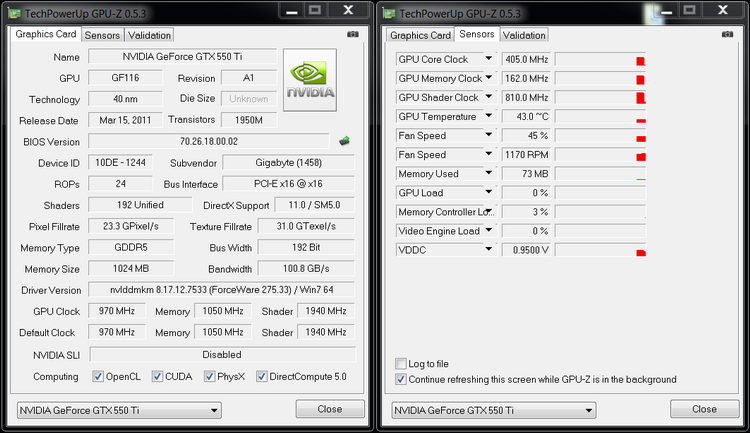Click the screenshot camera icon in left window
750x433 pixels.
(x=353, y=34)
